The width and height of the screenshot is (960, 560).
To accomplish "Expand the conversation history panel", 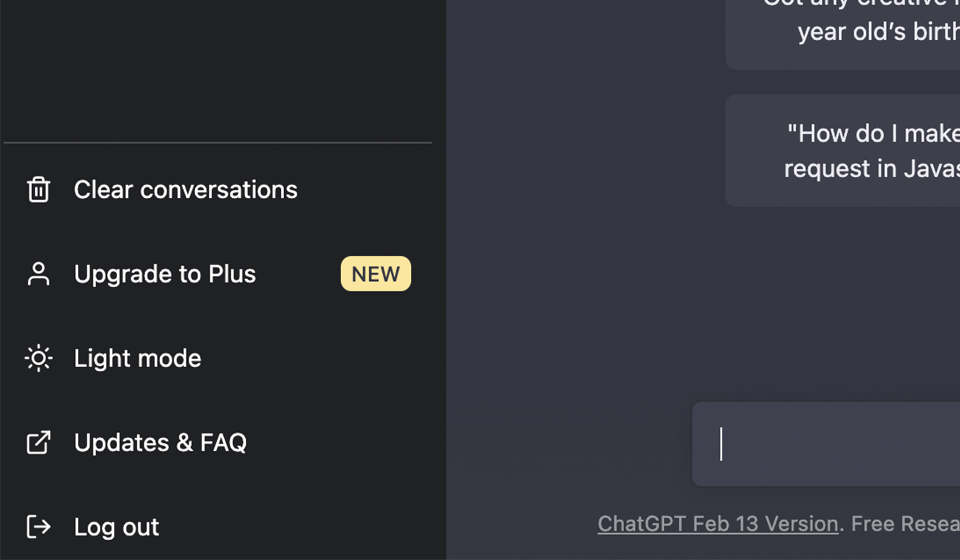I will (218, 70).
